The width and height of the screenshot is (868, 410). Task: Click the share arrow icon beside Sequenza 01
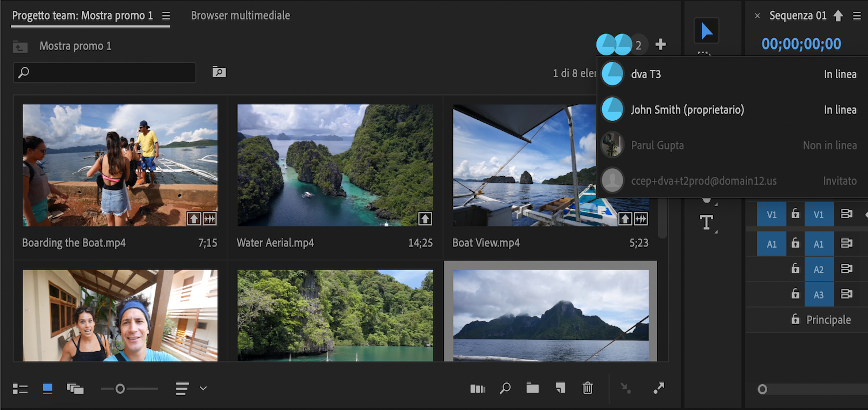tap(838, 16)
